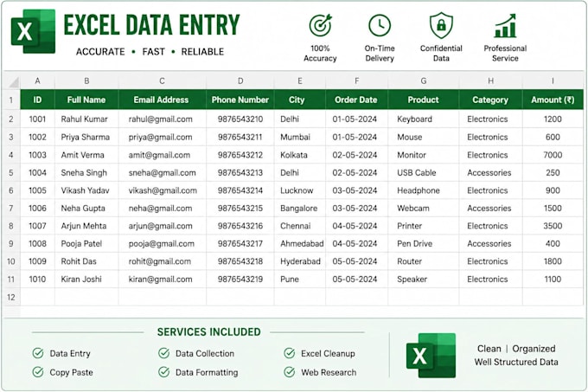Image resolution: width=588 pixels, height=392 pixels.
Task: Select the amount cell showing 3500
Action: pyautogui.click(x=553, y=226)
